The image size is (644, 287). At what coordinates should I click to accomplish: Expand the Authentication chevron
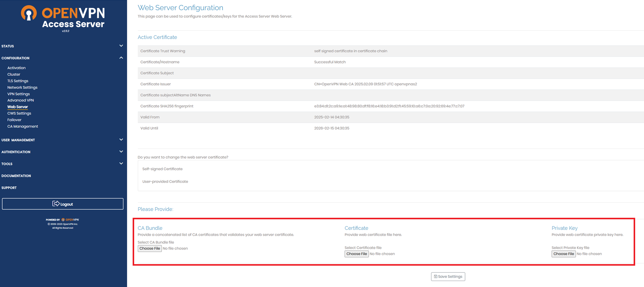point(121,152)
